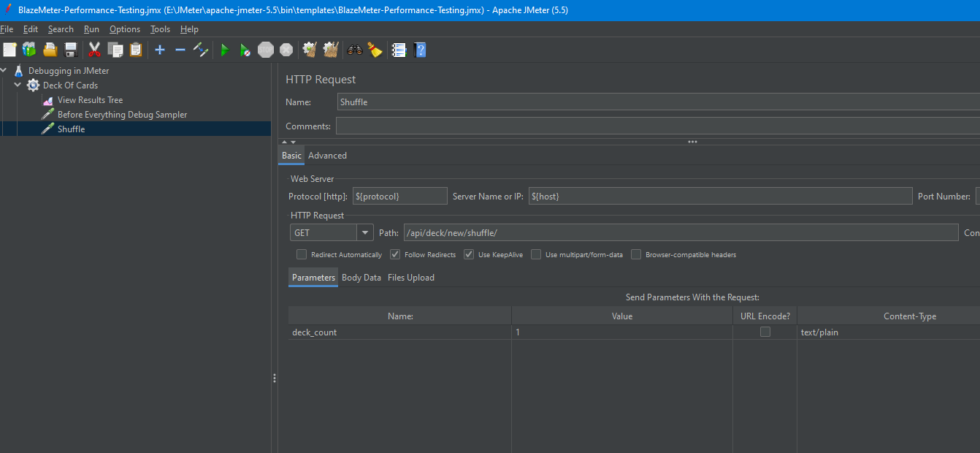Viewport: 980px width, 453px height.
Task: Click the Protocol field with ${protocol}
Action: (x=399, y=196)
